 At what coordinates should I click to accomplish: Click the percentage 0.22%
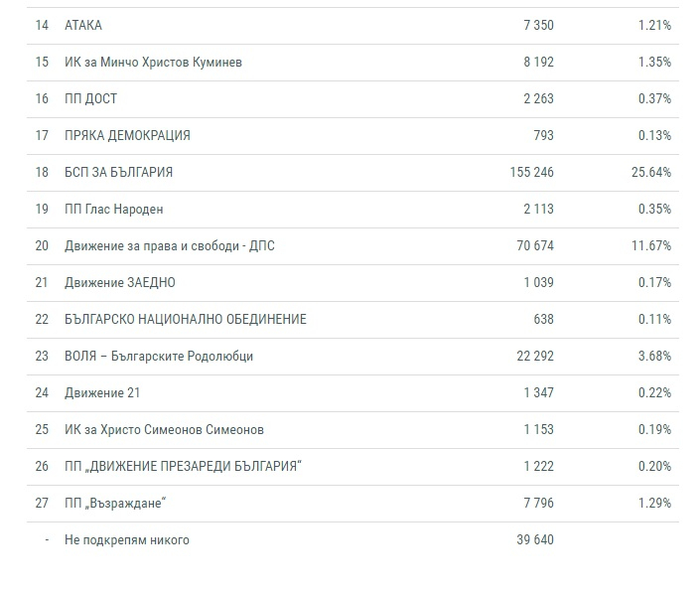tap(654, 392)
